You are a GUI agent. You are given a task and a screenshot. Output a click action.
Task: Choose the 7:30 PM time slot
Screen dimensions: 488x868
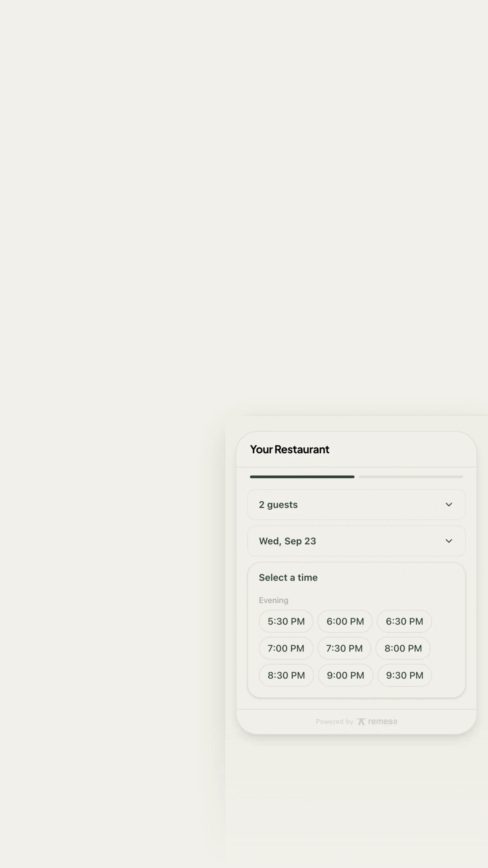[x=344, y=648]
